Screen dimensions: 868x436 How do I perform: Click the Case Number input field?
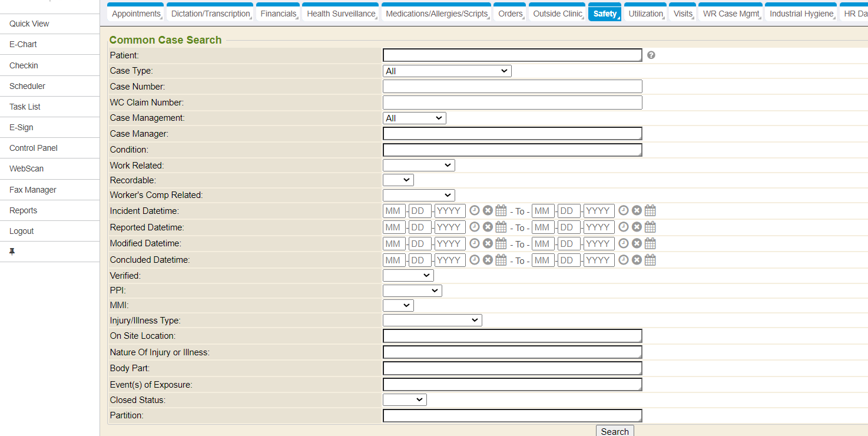click(512, 87)
